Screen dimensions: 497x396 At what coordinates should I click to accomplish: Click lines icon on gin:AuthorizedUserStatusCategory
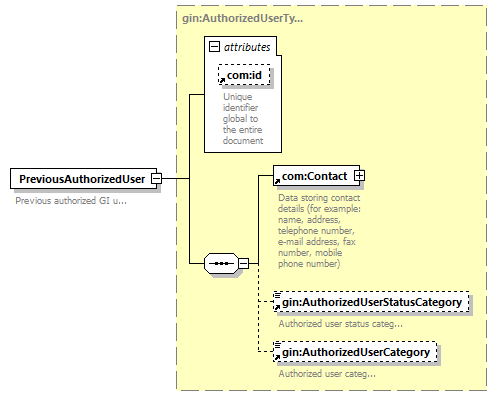[x=277, y=295]
